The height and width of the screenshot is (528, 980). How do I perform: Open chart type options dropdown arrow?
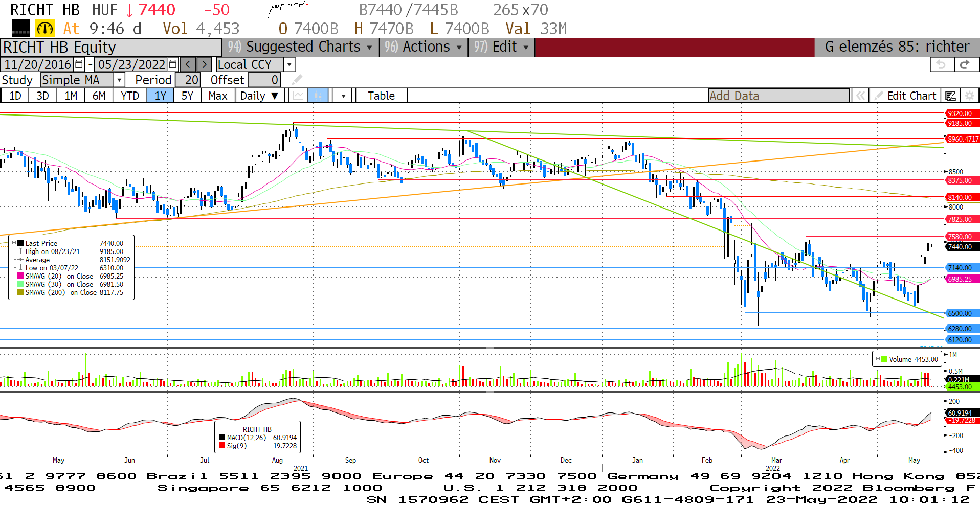click(x=343, y=96)
